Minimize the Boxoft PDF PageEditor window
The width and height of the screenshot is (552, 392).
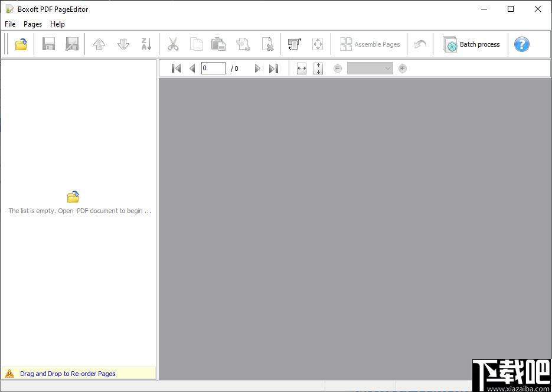coord(484,9)
